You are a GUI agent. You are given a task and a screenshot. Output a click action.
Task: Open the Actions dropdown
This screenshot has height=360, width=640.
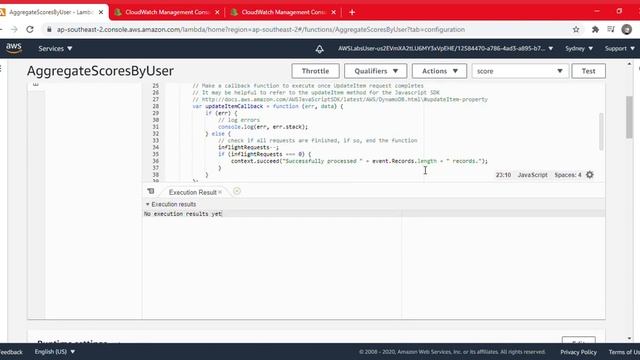click(439, 71)
